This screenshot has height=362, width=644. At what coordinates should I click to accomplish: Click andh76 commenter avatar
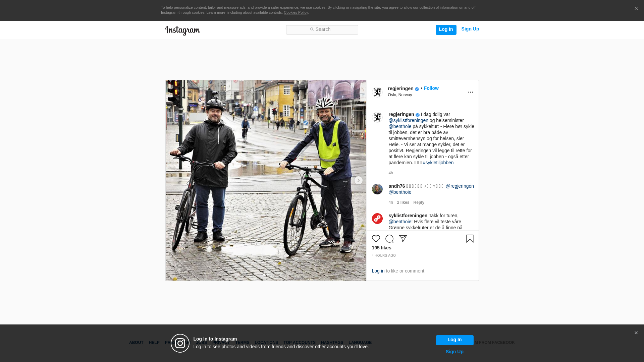pyautogui.click(x=377, y=189)
